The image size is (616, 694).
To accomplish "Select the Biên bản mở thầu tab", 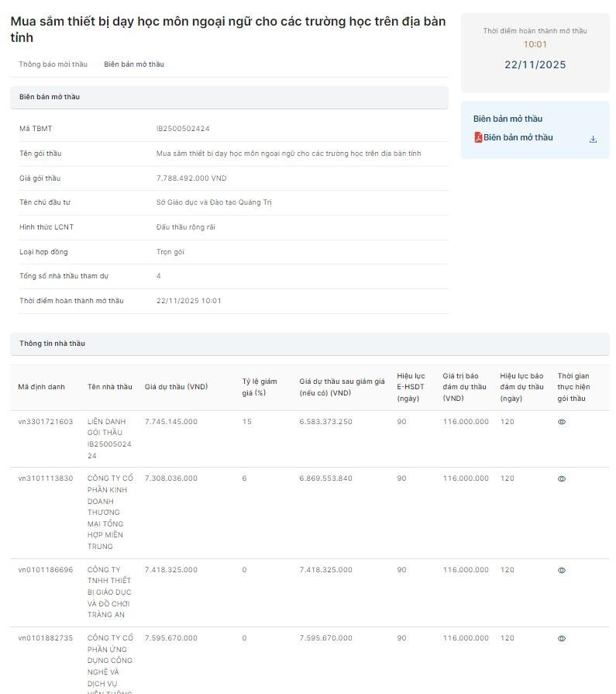I will [134, 64].
